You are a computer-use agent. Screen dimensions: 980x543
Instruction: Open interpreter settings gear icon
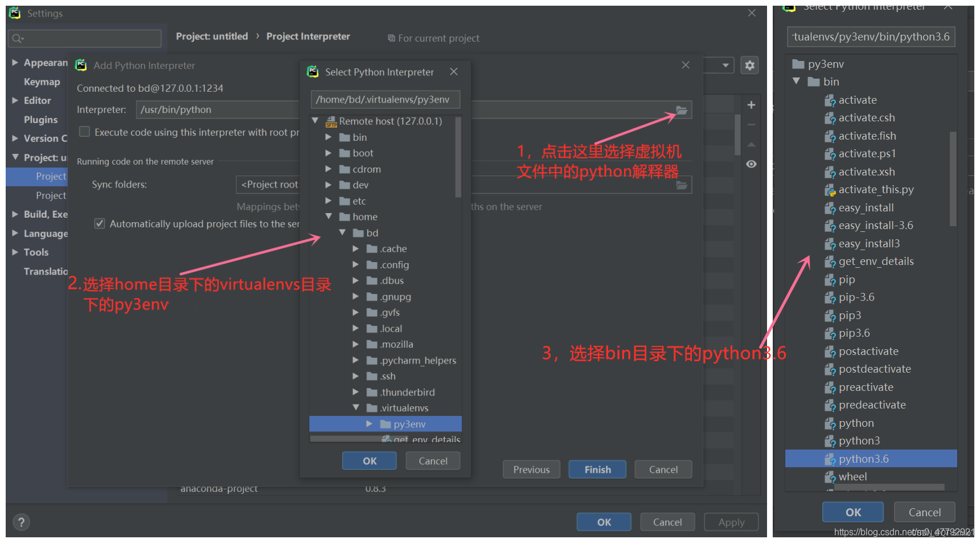[750, 66]
